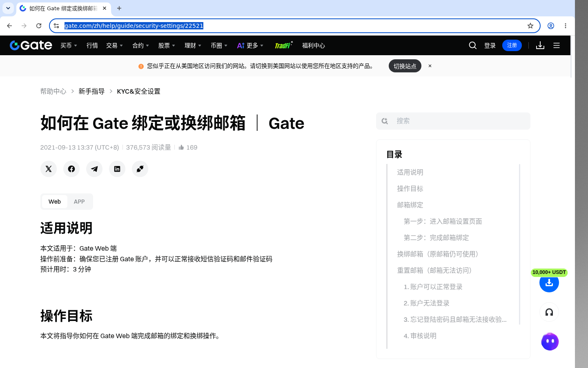Expand the 股票 dropdown menu
The width and height of the screenshot is (588, 368).
(167, 45)
